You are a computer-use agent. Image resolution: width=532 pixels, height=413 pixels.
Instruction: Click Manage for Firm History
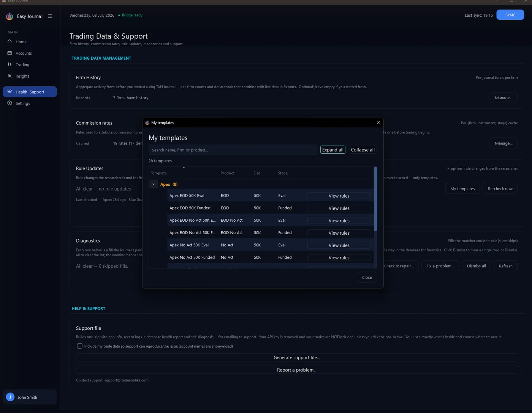click(x=503, y=98)
